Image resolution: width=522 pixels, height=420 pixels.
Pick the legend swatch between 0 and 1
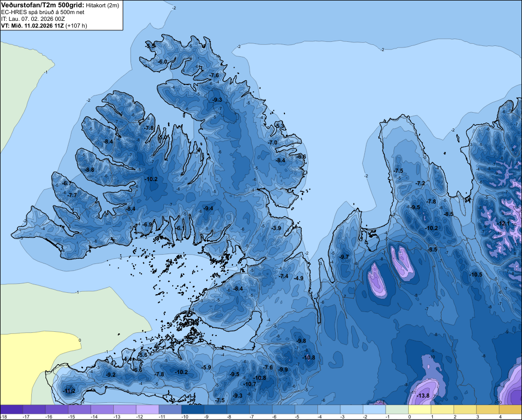point(420,410)
